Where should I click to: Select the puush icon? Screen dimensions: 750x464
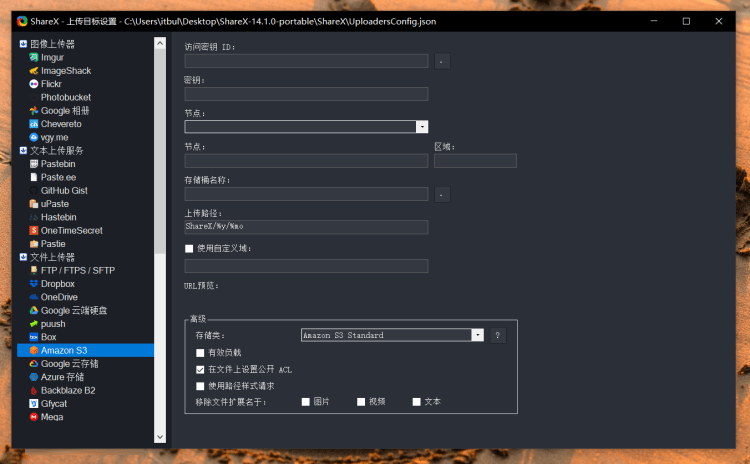[33, 324]
